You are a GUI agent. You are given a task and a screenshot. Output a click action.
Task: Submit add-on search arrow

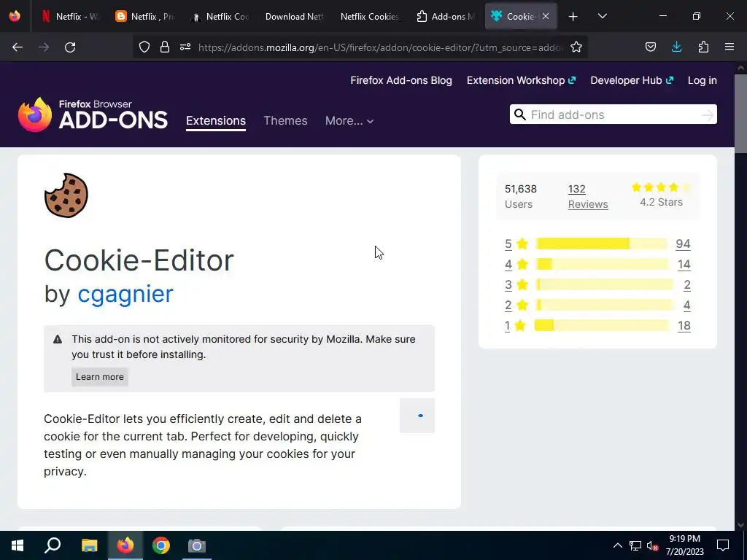(708, 114)
